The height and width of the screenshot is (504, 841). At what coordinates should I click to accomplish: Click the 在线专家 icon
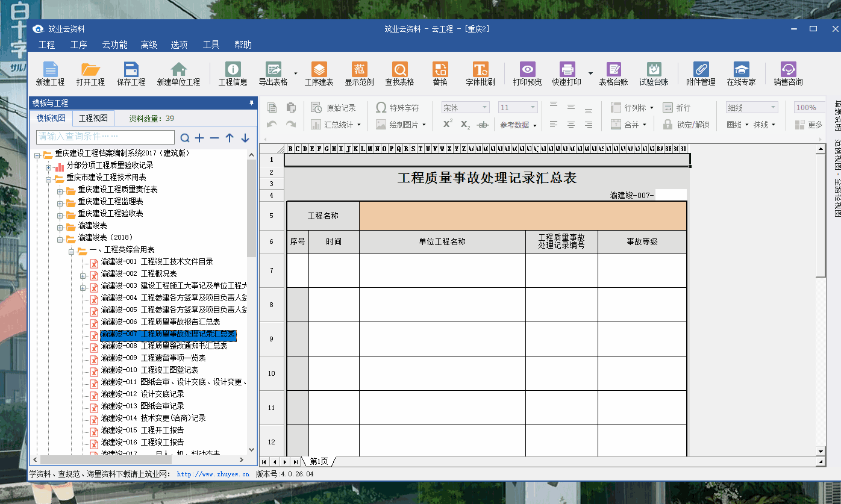(741, 70)
